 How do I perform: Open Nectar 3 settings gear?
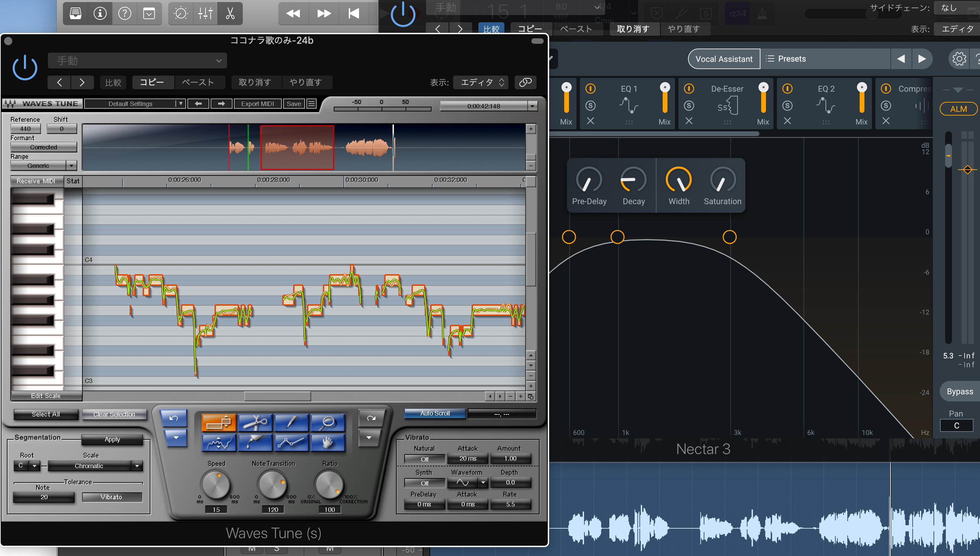pos(958,59)
